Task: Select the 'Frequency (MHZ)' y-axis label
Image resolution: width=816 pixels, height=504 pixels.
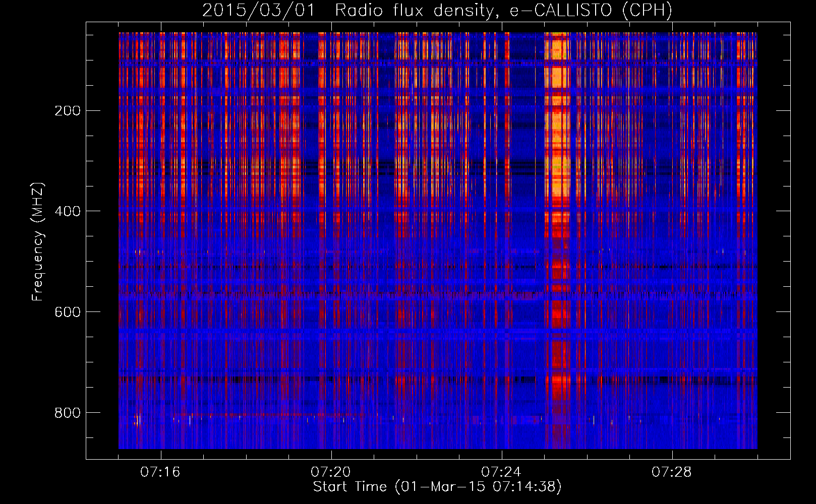Action: click(37, 241)
